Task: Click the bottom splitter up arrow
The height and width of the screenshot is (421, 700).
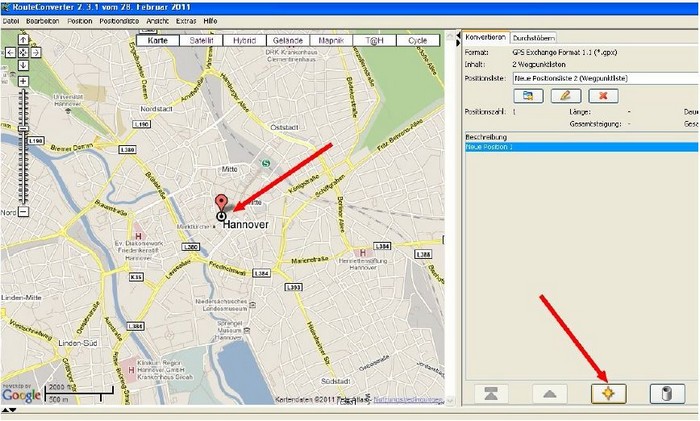Action: point(5,410)
